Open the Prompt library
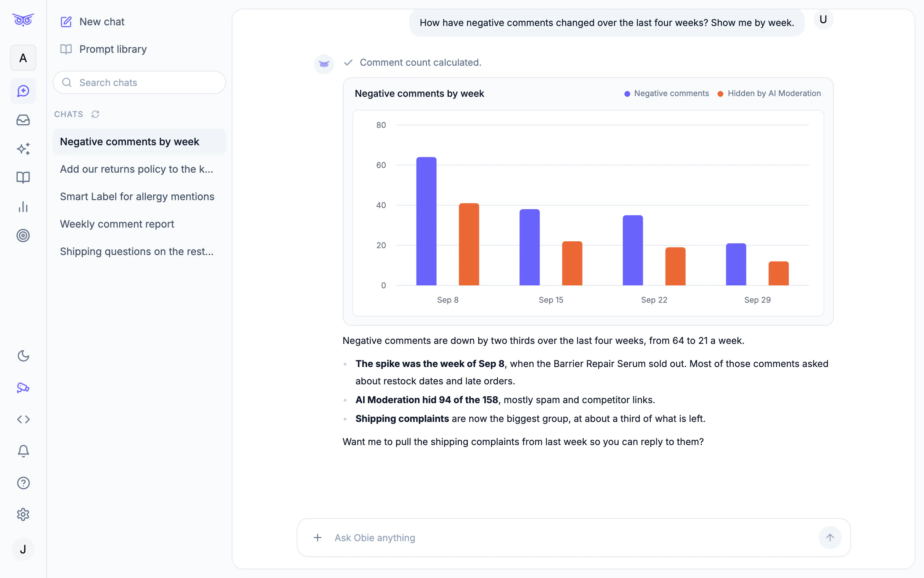The height and width of the screenshot is (578, 924). pyautogui.click(x=104, y=49)
